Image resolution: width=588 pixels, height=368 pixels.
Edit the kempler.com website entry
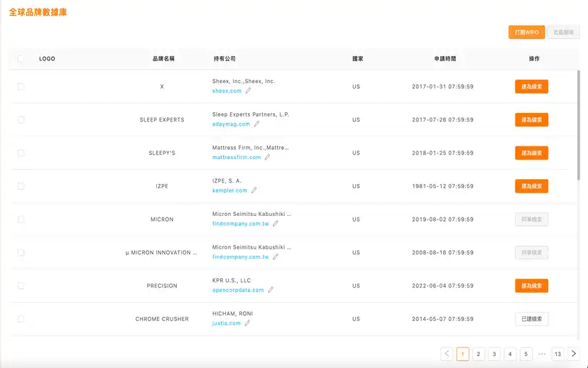[x=254, y=190]
